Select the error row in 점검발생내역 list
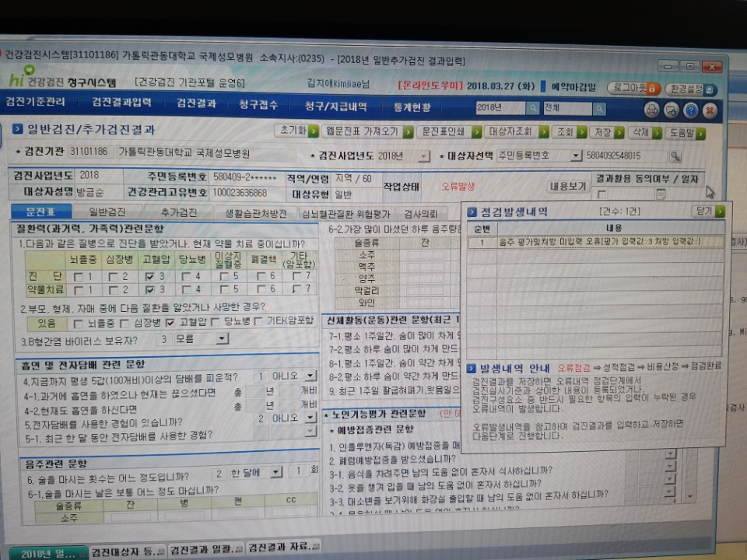Image resolution: width=747 pixels, height=560 pixels. tap(595, 243)
